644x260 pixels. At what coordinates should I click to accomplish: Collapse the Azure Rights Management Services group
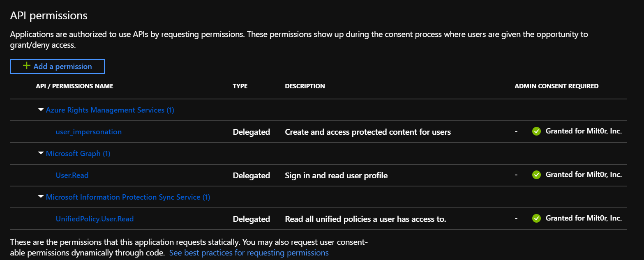(x=40, y=110)
